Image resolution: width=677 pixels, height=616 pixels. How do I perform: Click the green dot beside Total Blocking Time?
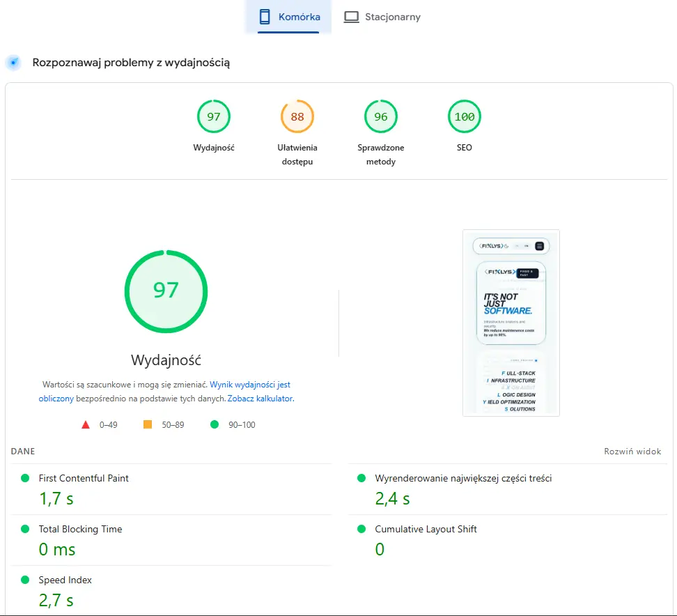click(x=25, y=529)
